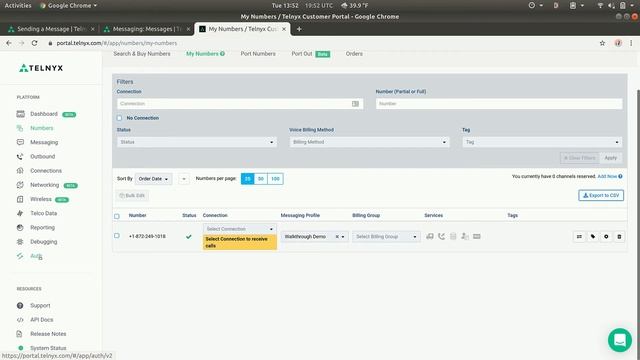Select the checkbox for +1-872-249-1018
640x360 pixels.
coord(117,236)
